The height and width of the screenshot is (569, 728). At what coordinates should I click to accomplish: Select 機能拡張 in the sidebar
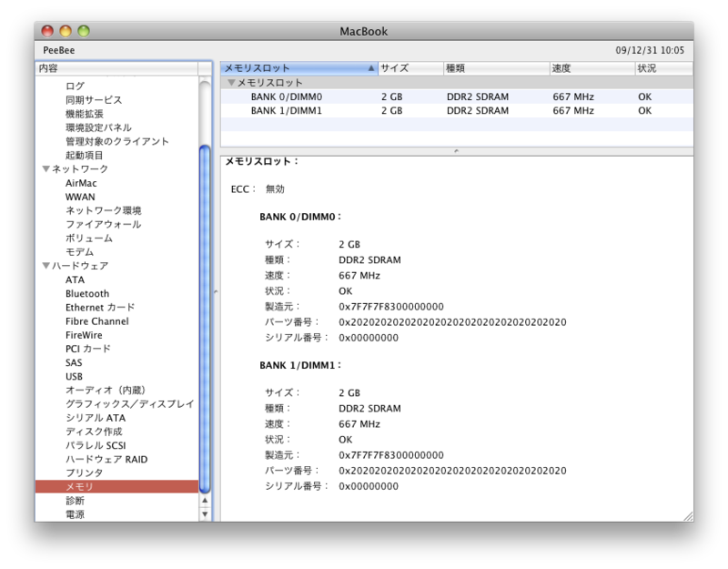click(84, 114)
